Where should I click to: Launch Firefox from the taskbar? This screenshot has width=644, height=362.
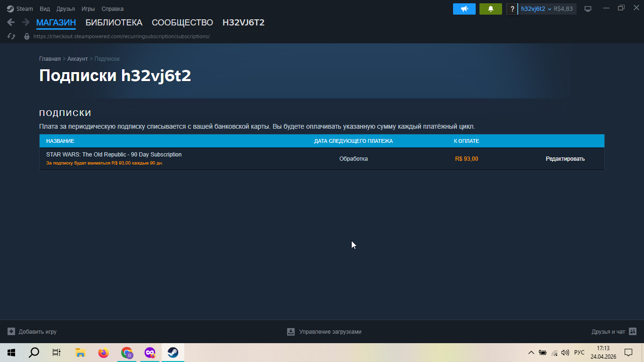(x=103, y=353)
